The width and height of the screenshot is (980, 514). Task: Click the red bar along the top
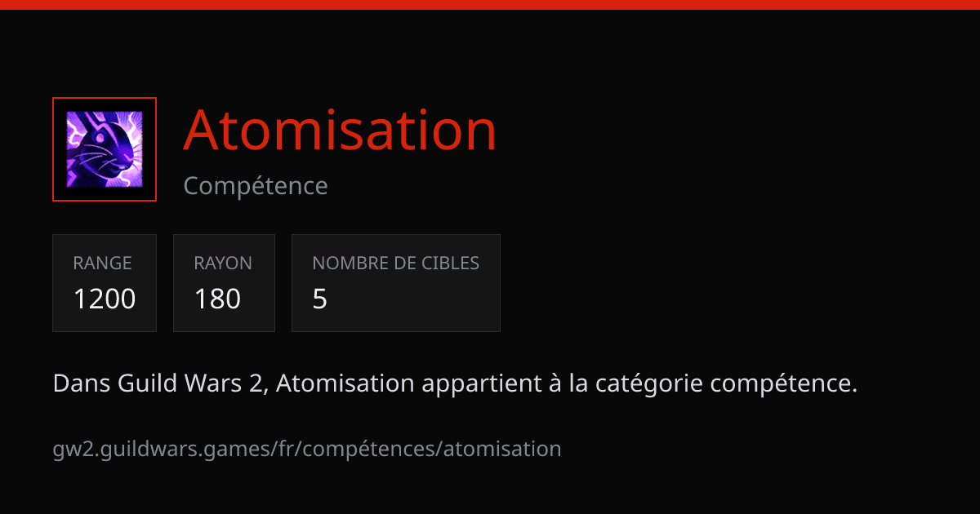click(490, 5)
